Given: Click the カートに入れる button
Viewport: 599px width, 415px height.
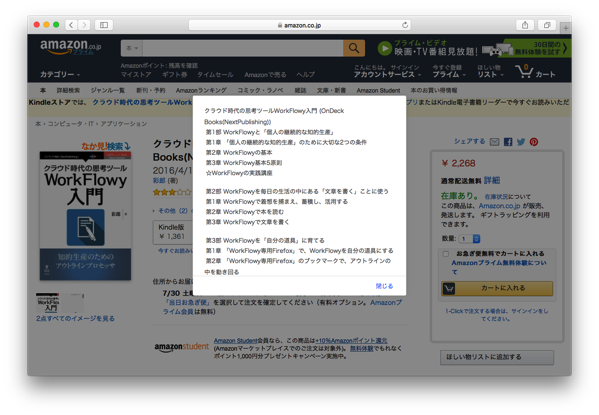Looking at the screenshot, I should point(497,289).
